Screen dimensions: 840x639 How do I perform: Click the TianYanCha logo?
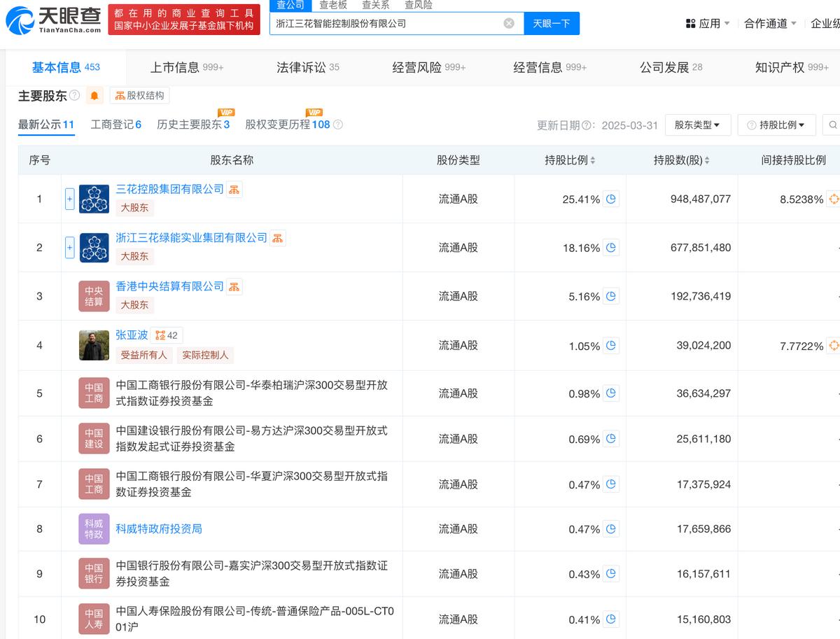point(53,20)
